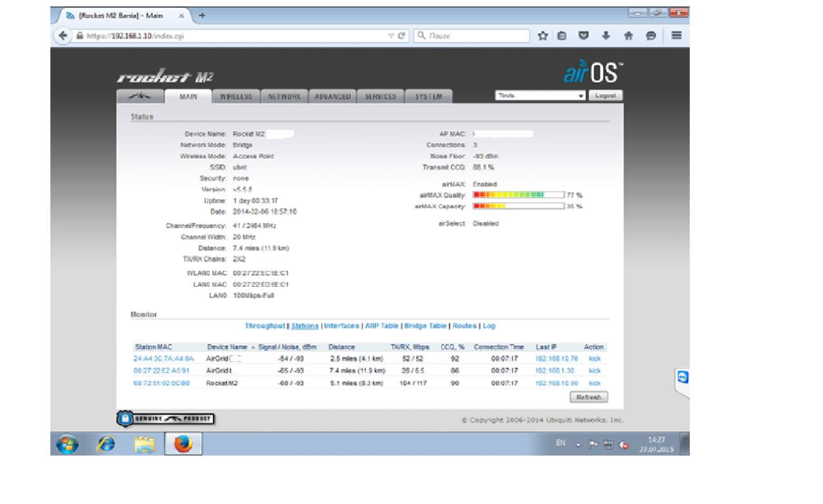Click the magnifier icon in the search box
Screen dimensions: 823x504
pos(422,36)
